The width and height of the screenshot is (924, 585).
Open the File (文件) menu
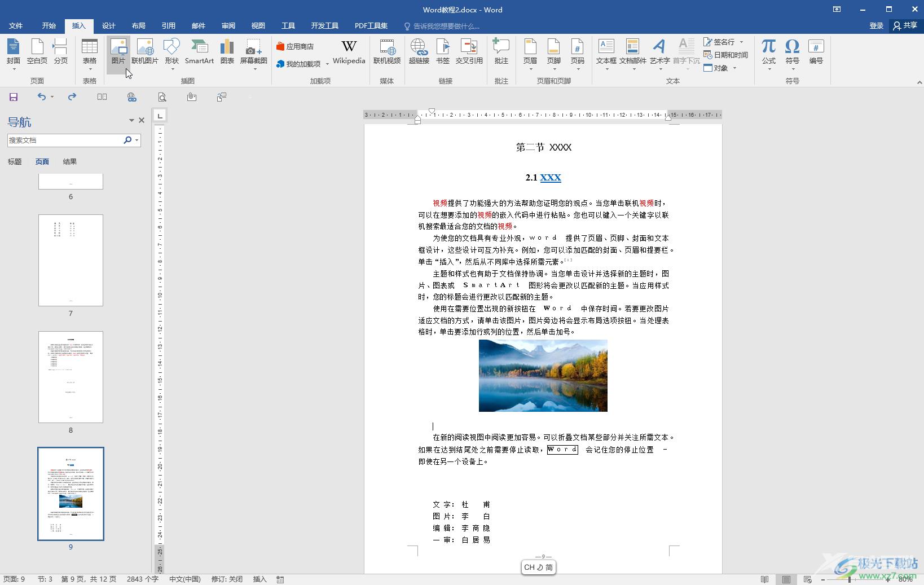(x=16, y=26)
